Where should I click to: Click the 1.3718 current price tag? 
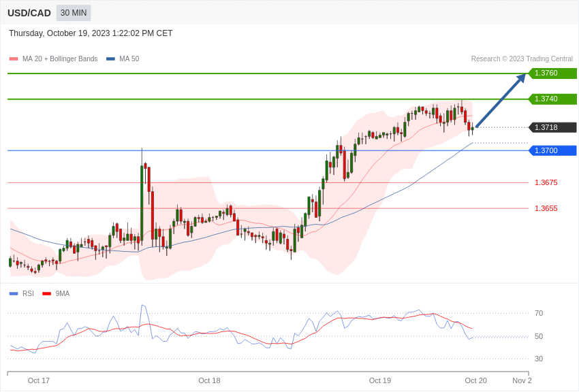pos(553,127)
